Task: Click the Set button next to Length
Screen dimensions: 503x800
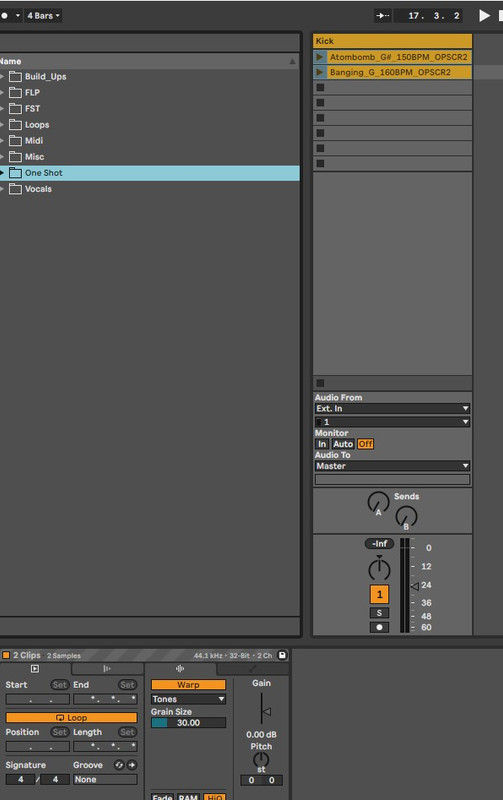Action: click(x=128, y=732)
